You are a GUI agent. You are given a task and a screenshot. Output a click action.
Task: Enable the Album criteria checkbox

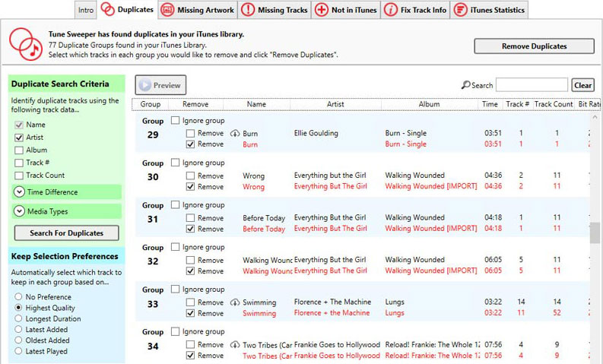[x=19, y=150]
